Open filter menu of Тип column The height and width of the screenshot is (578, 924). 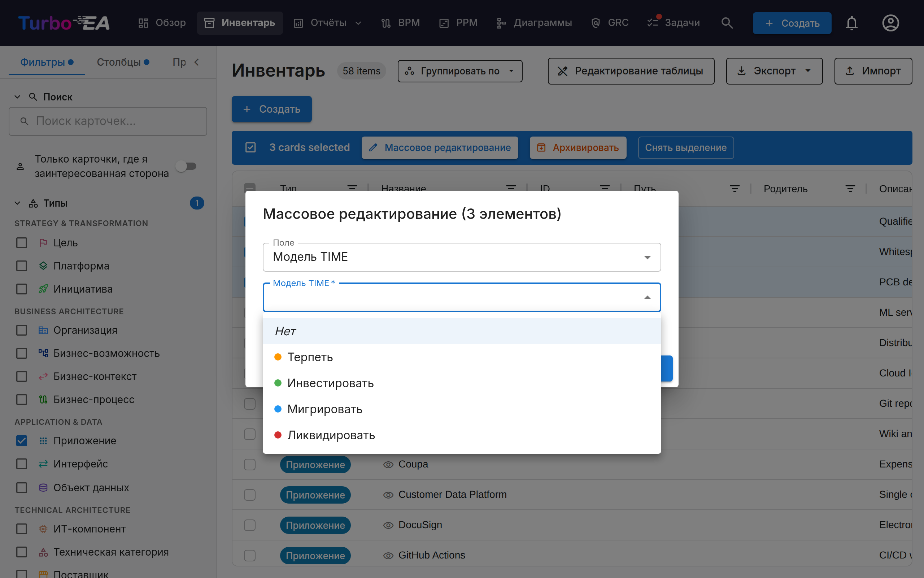click(352, 188)
